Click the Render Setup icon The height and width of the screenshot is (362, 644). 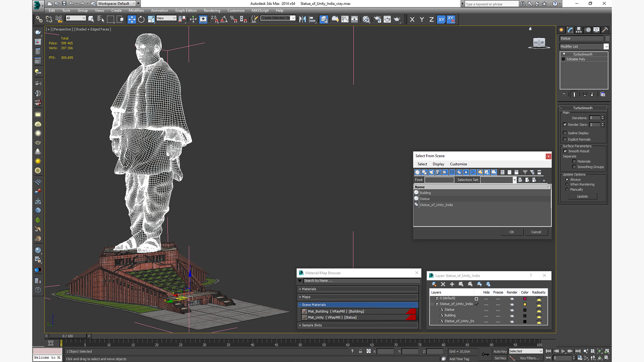click(378, 19)
